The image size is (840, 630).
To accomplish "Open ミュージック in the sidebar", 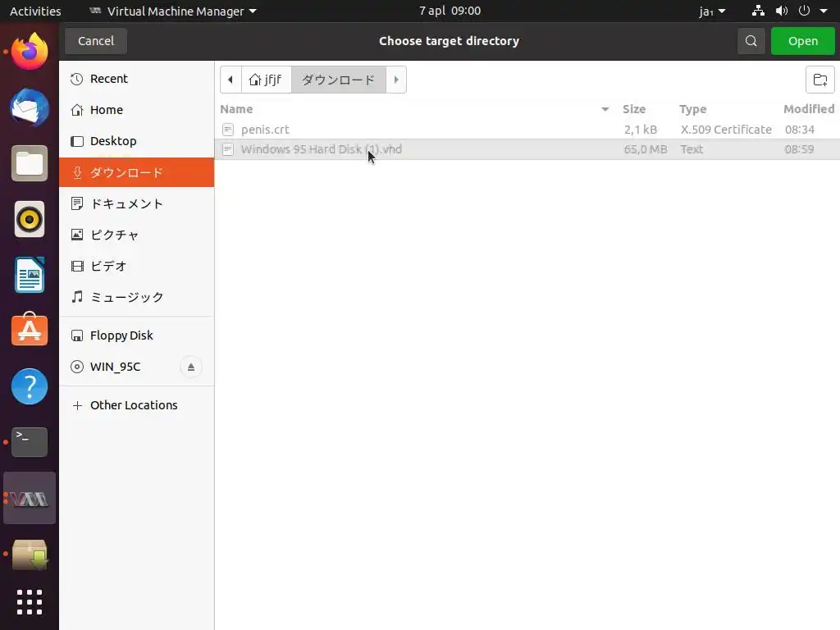I will [137, 297].
